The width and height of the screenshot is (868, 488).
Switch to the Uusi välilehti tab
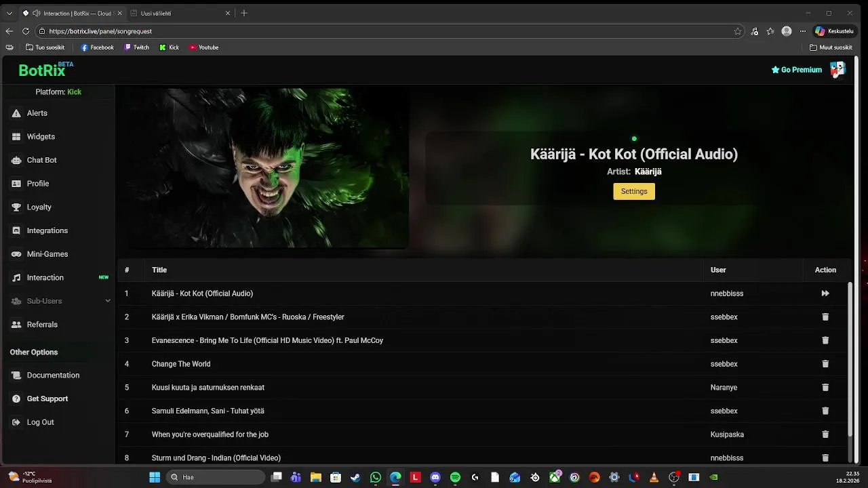coord(178,13)
